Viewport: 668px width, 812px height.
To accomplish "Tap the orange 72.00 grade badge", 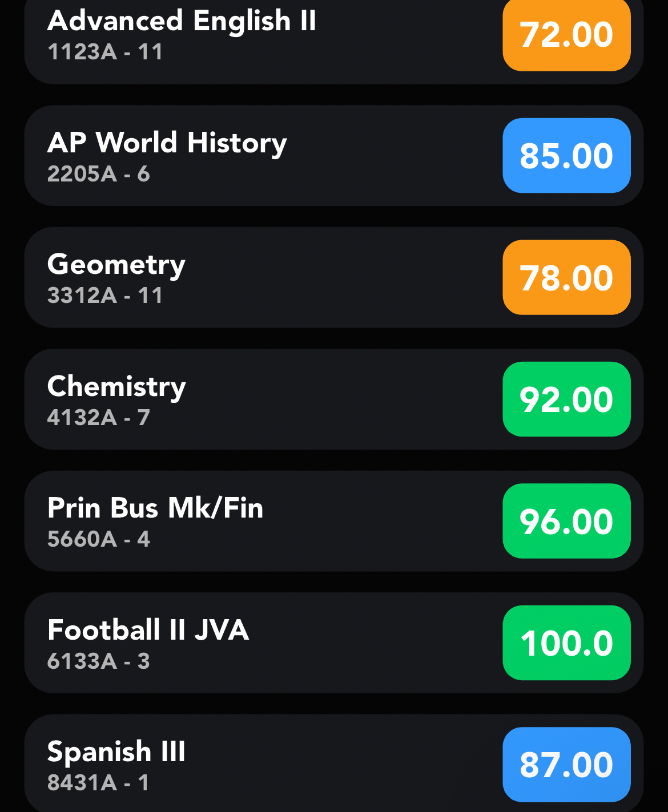I will [566, 35].
